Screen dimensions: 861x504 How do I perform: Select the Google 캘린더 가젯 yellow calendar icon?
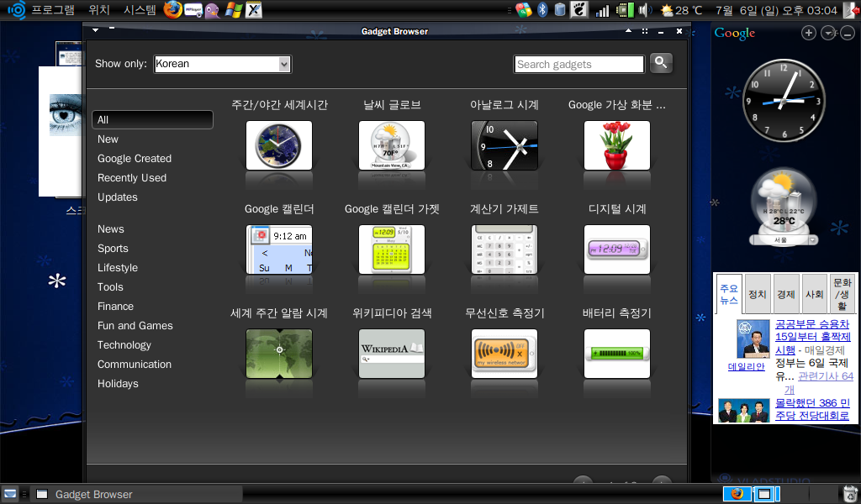pyautogui.click(x=392, y=249)
